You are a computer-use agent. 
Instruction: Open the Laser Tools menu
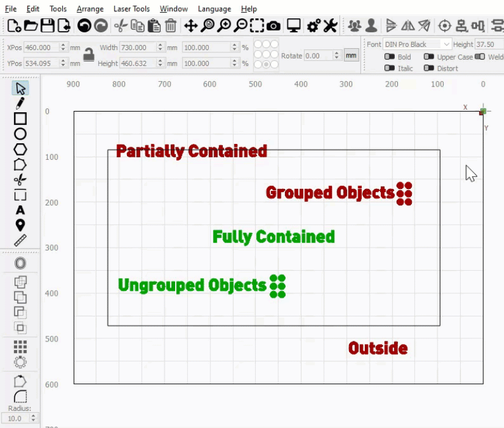coord(132,9)
